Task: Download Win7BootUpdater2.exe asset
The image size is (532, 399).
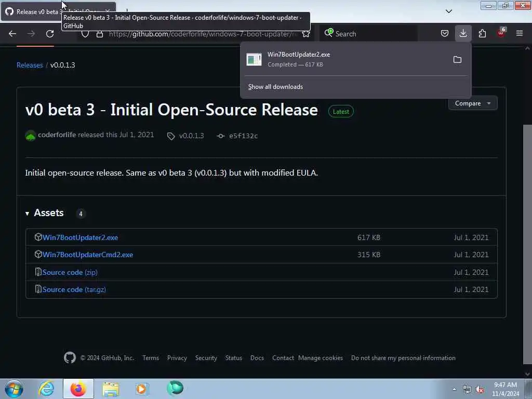Action: pos(80,237)
